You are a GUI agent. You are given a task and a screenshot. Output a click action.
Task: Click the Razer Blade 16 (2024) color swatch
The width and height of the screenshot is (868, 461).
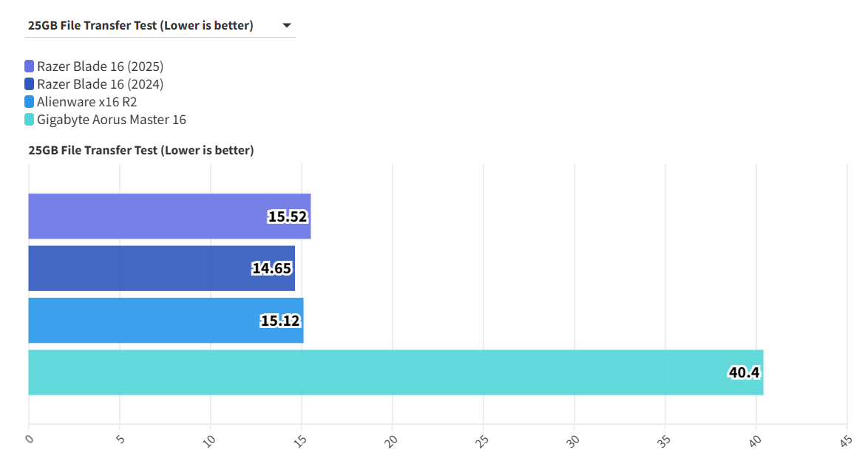click(30, 84)
